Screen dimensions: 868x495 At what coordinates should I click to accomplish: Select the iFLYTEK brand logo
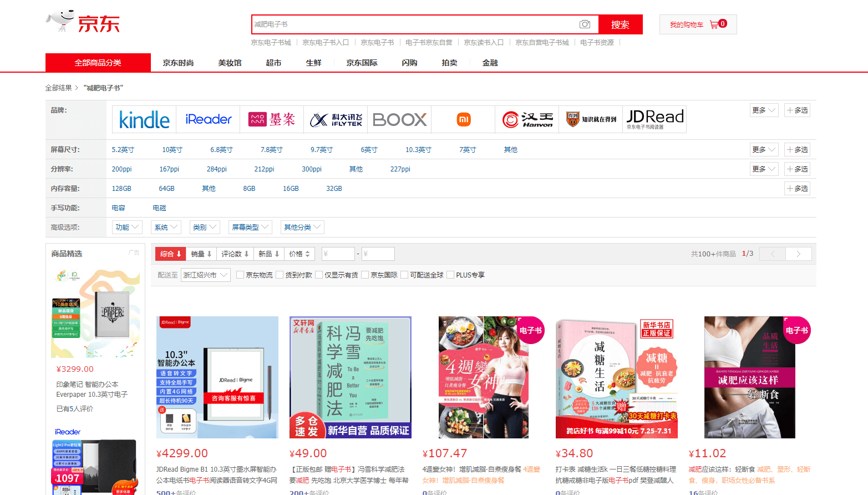tap(336, 119)
